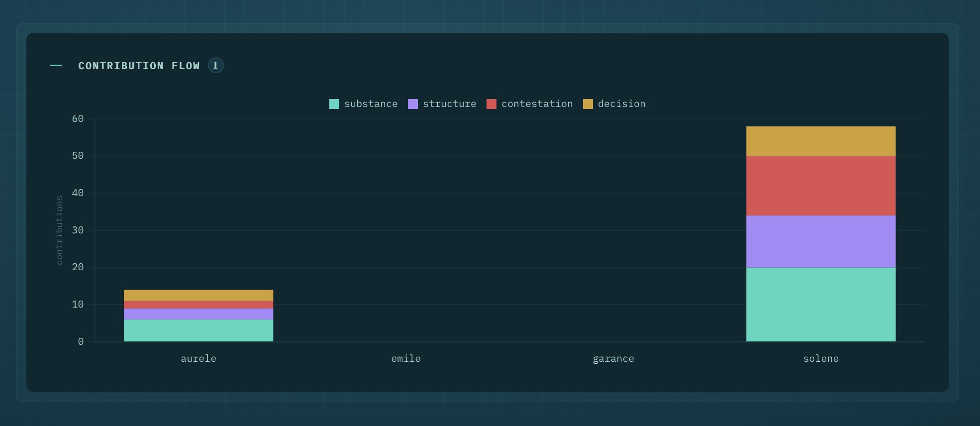Select solene's decision bar segment
The image size is (980, 426).
tap(821, 141)
